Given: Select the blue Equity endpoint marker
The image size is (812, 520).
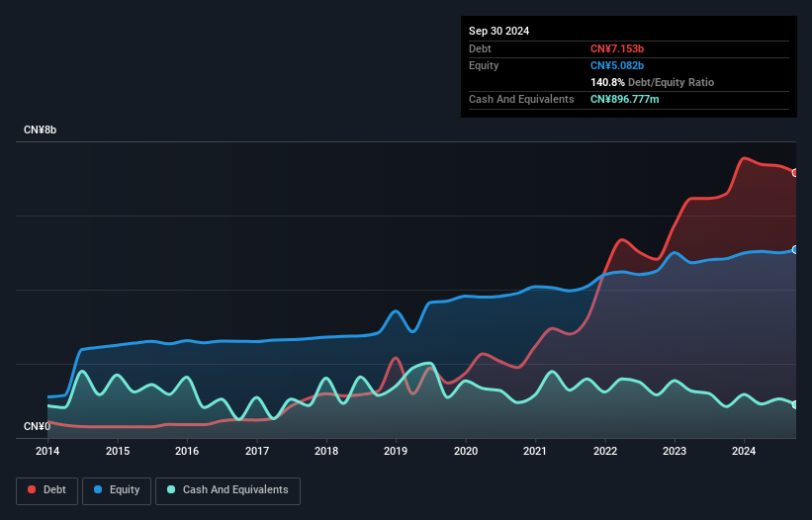Looking at the screenshot, I should pyautogui.click(x=795, y=250).
